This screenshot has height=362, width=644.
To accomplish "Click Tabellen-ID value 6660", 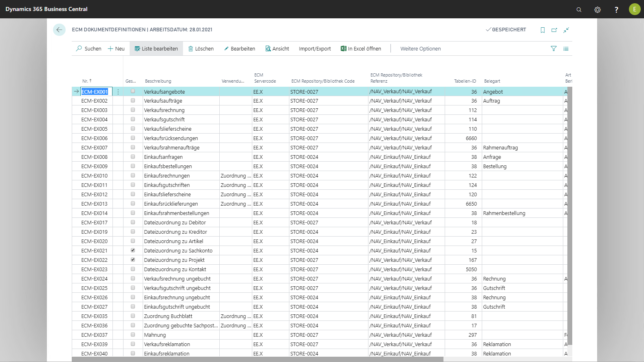I will click(x=471, y=138).
